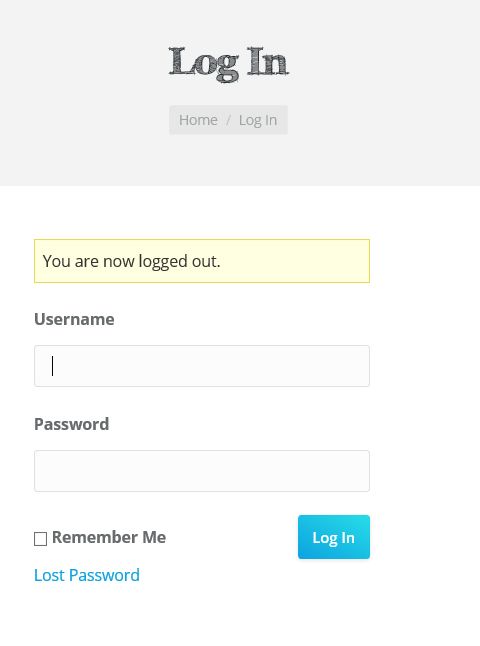Navigate back using the Home breadcrumb link
480x646 pixels.
[x=198, y=120]
